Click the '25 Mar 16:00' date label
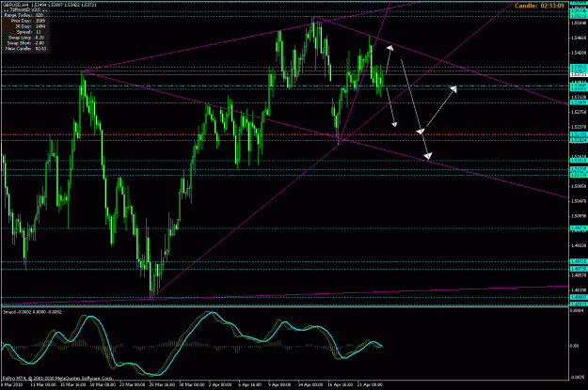The height and width of the screenshot is (390, 588). click(162, 384)
